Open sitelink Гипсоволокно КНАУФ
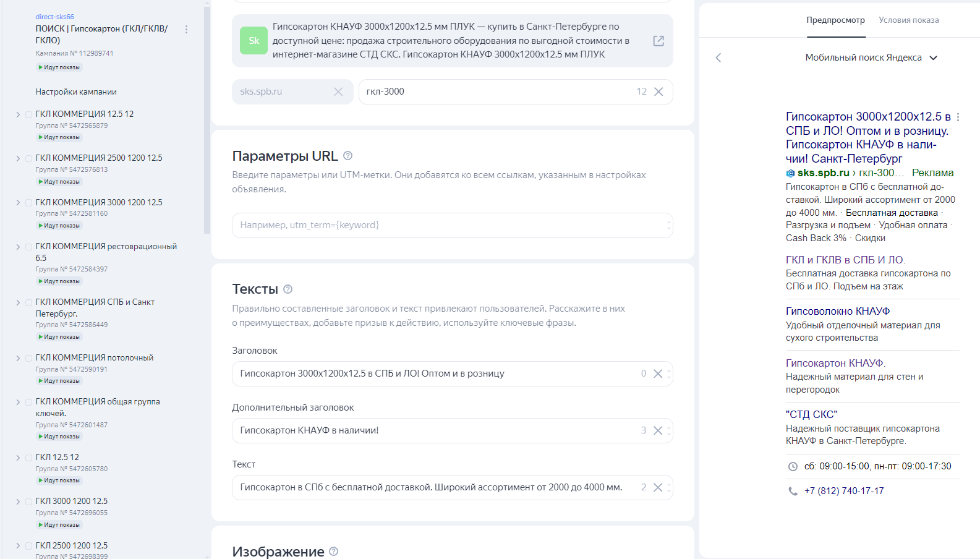980x559 pixels. click(838, 312)
